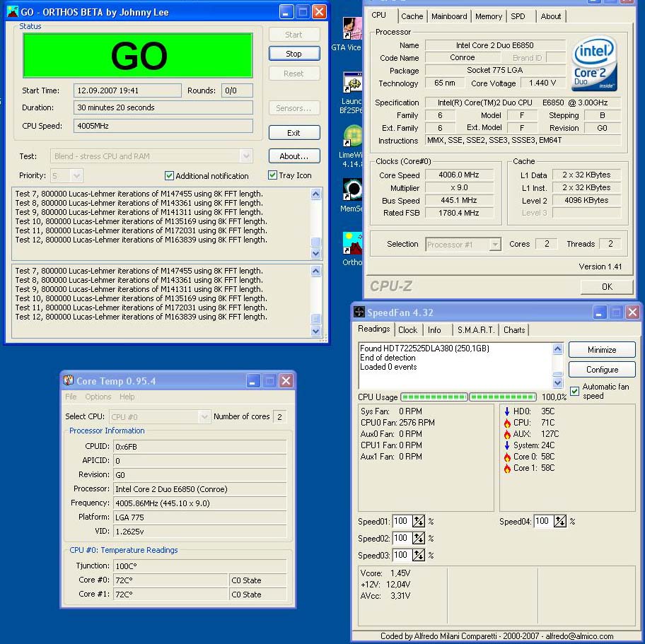Click the Speed04 value field

(543, 521)
